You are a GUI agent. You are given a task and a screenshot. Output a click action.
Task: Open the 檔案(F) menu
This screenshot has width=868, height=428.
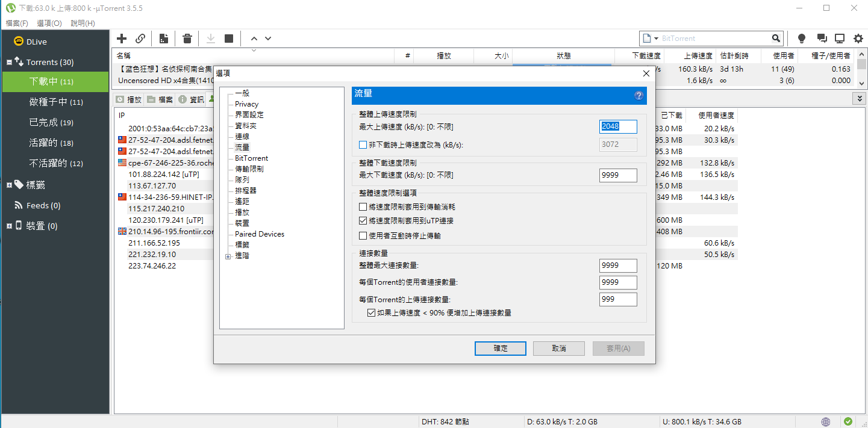click(x=17, y=23)
